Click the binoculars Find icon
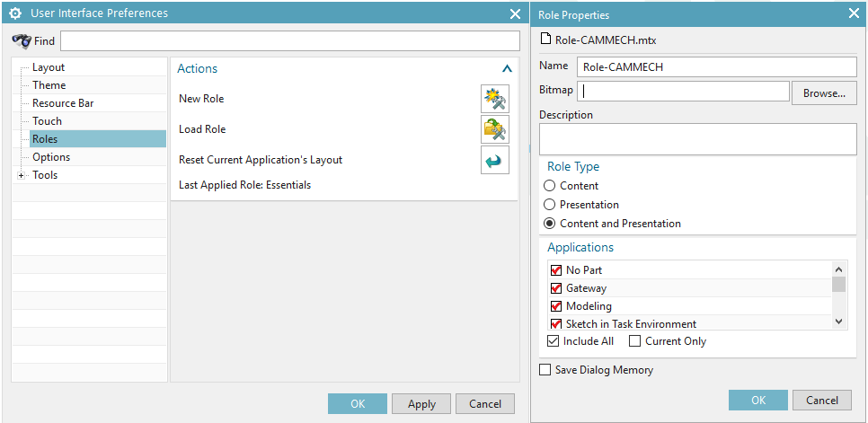The width and height of the screenshot is (868, 423). [21, 41]
